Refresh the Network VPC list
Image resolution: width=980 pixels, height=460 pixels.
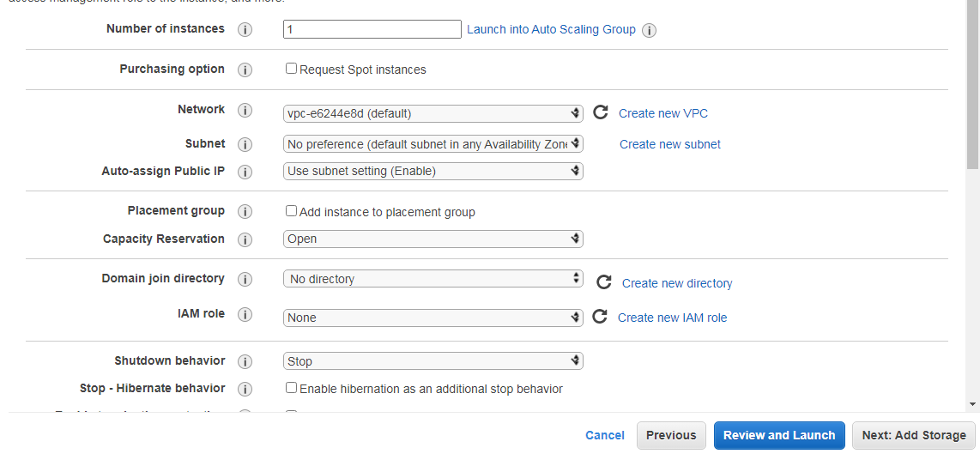(601, 112)
